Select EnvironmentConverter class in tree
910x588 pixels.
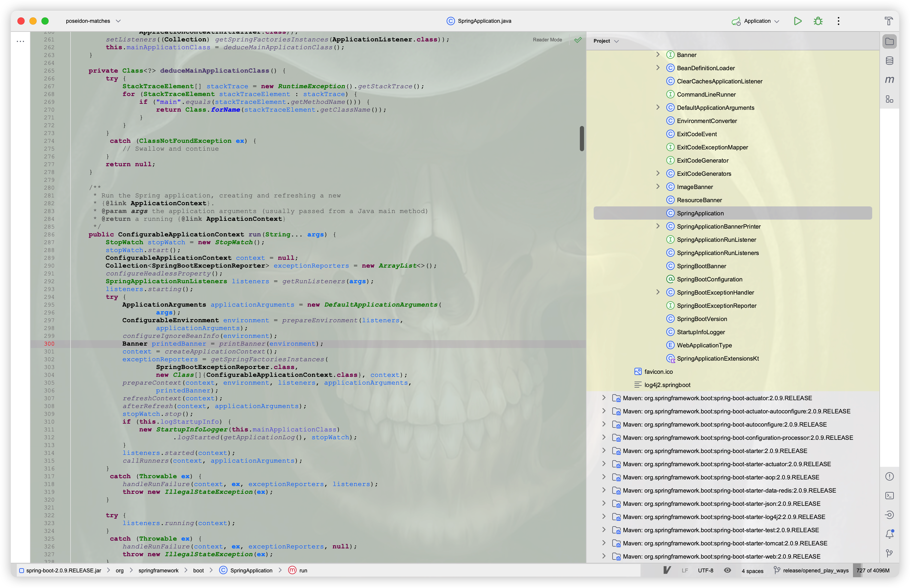[x=707, y=121]
